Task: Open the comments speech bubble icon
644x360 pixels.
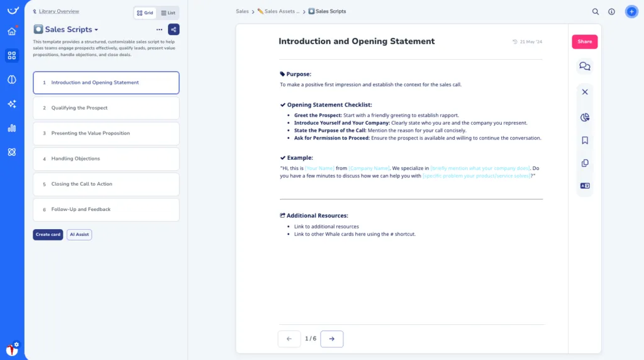Action: coord(585,66)
